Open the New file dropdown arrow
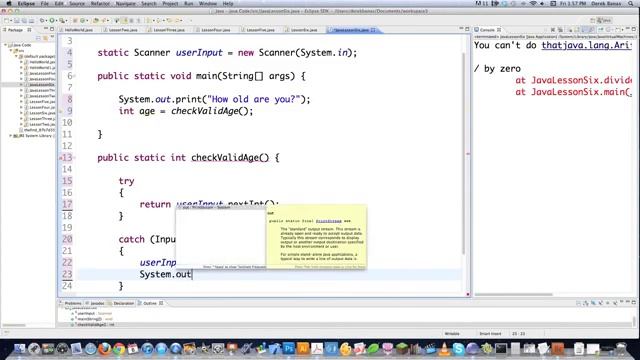The image size is (640, 360). click(11, 20)
